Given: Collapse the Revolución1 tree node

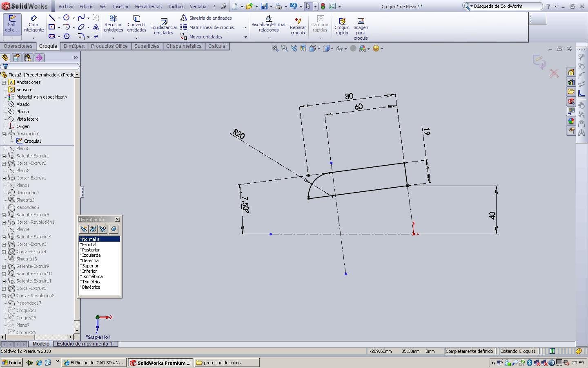Looking at the screenshot, I should point(4,134).
